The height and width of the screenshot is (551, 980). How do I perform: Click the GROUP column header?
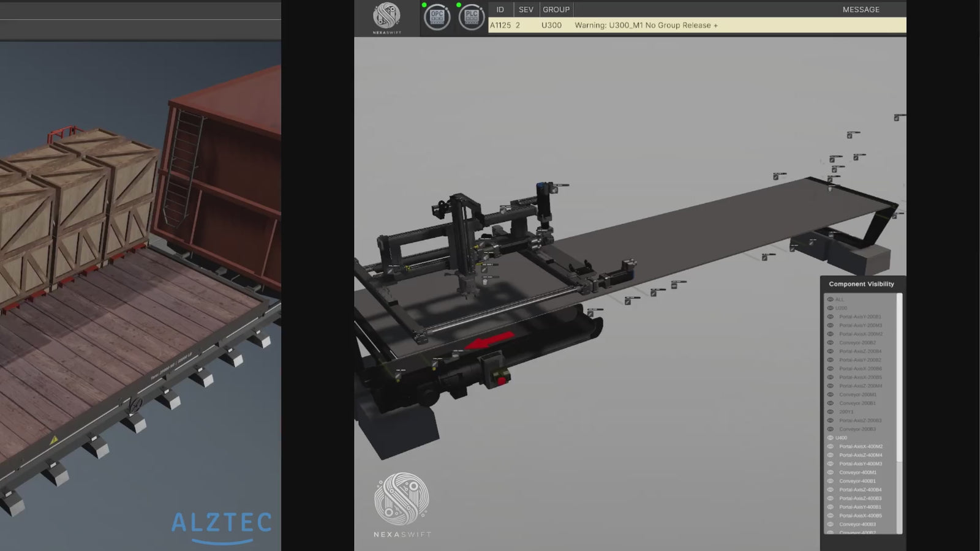(x=556, y=10)
